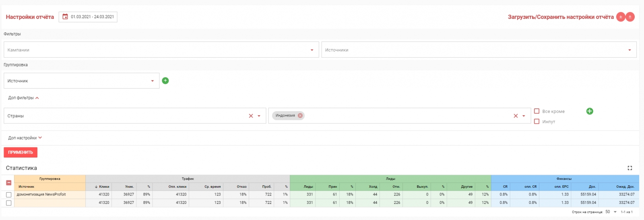This screenshot has height=220, width=644.
Task: Select the домонетизация NewsProfoit row checkbox
Action: coord(8,195)
